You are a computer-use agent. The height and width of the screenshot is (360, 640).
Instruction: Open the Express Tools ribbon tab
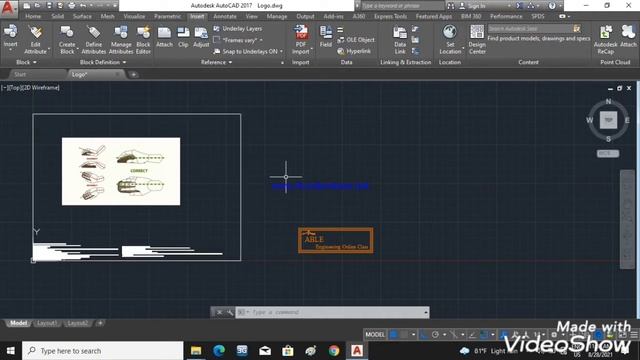(390, 16)
